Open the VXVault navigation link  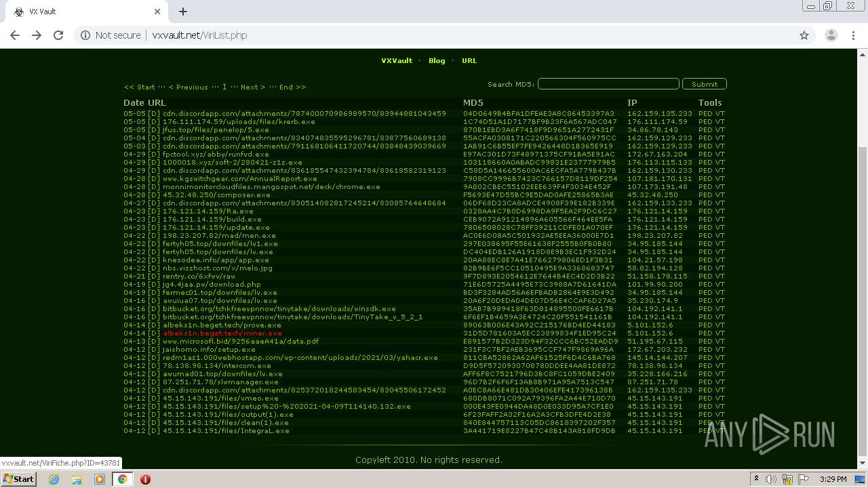[397, 60]
